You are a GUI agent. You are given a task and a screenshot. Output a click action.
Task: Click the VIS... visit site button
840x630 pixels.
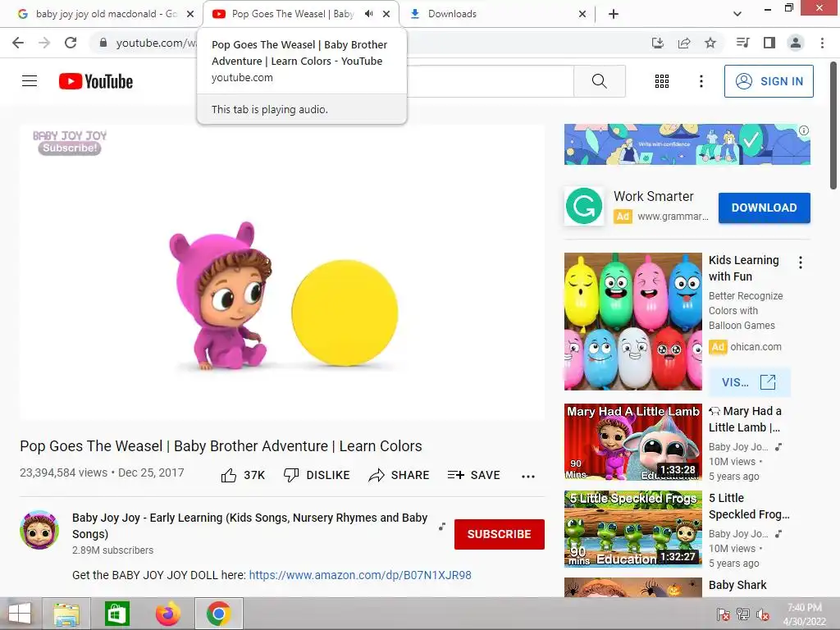[749, 382]
